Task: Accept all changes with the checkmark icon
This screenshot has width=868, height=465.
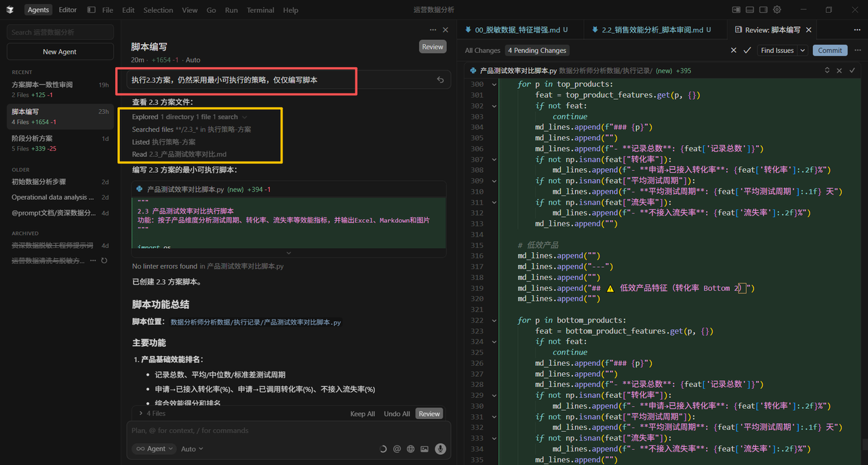Action: 747,50
